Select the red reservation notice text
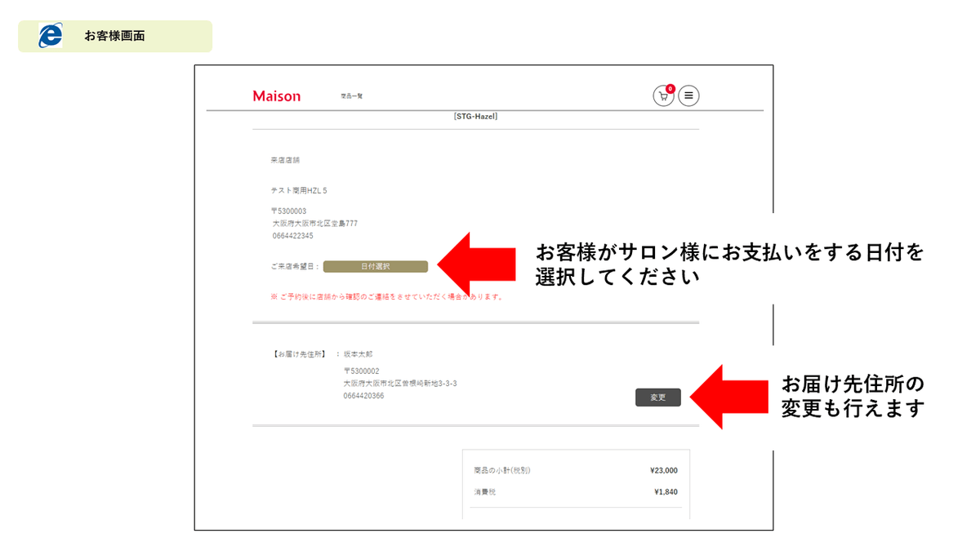The image size is (980, 551). pos(386,296)
